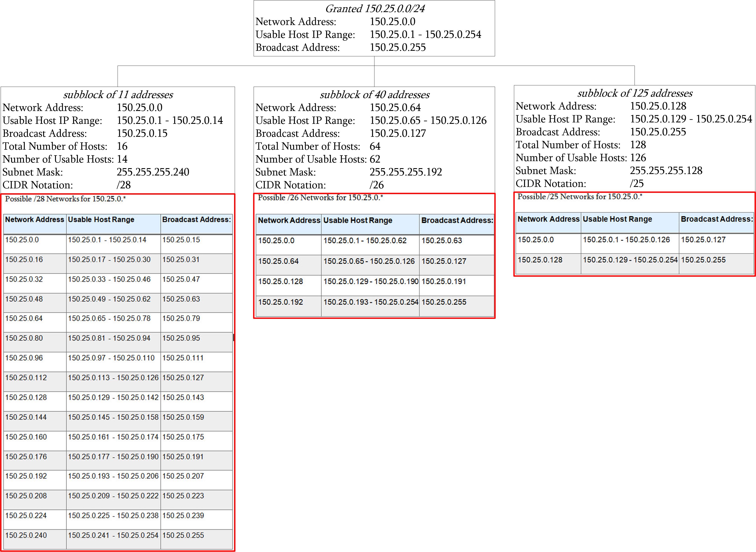
Task: Click Possible /25 Networks caption text
Action: coord(580,197)
